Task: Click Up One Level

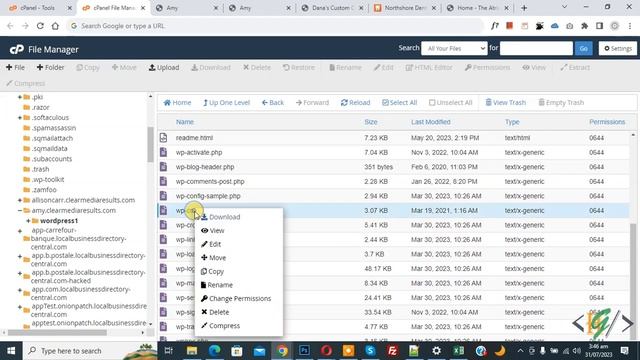Action: (226, 102)
